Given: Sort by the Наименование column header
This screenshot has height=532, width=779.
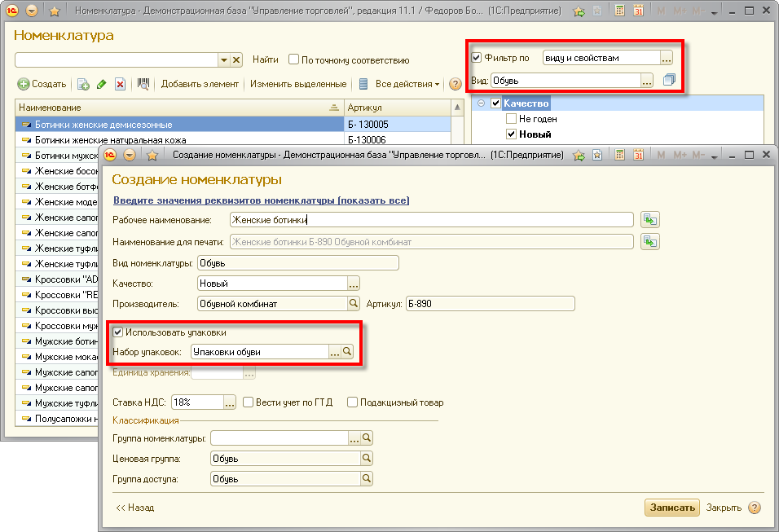Looking at the screenshot, I should (x=178, y=108).
